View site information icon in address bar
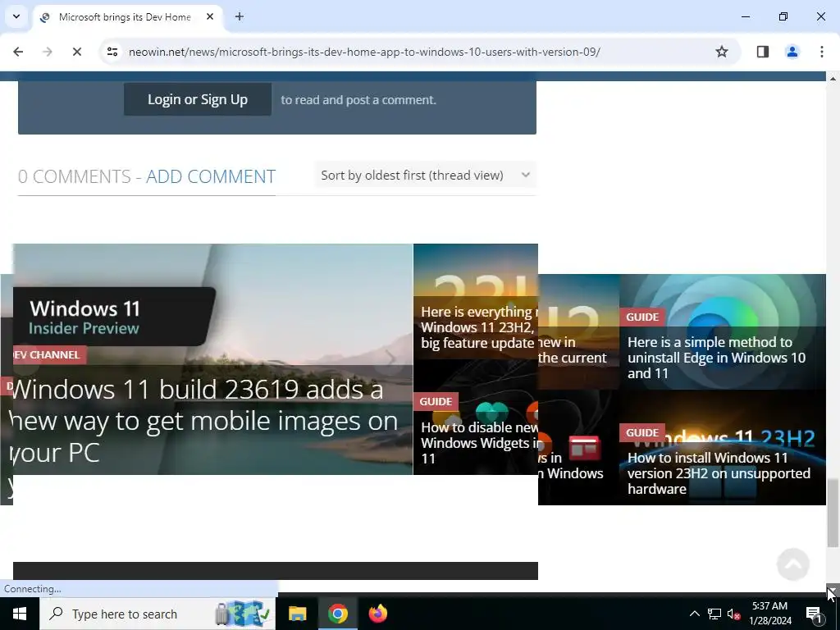The width and height of the screenshot is (840, 630). point(112,52)
